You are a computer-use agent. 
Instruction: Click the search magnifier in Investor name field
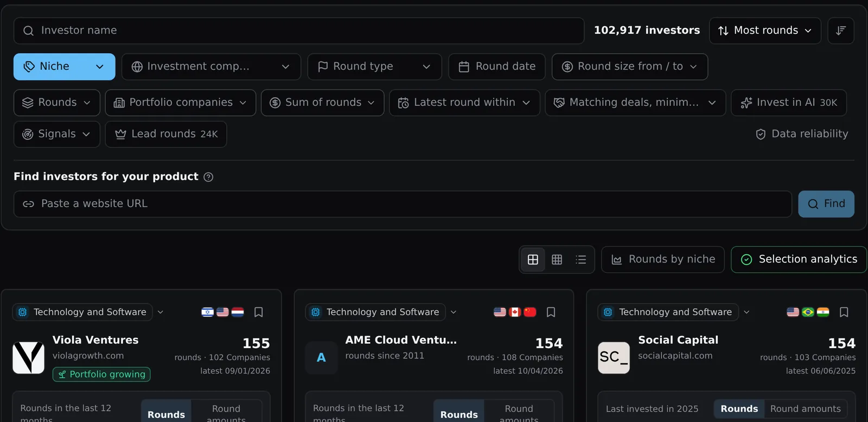[x=29, y=31]
